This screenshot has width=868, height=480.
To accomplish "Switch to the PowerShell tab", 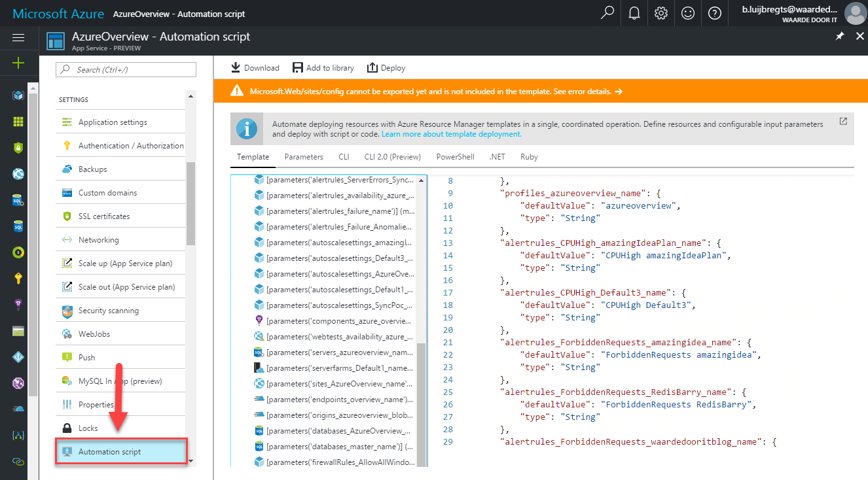I will click(455, 157).
